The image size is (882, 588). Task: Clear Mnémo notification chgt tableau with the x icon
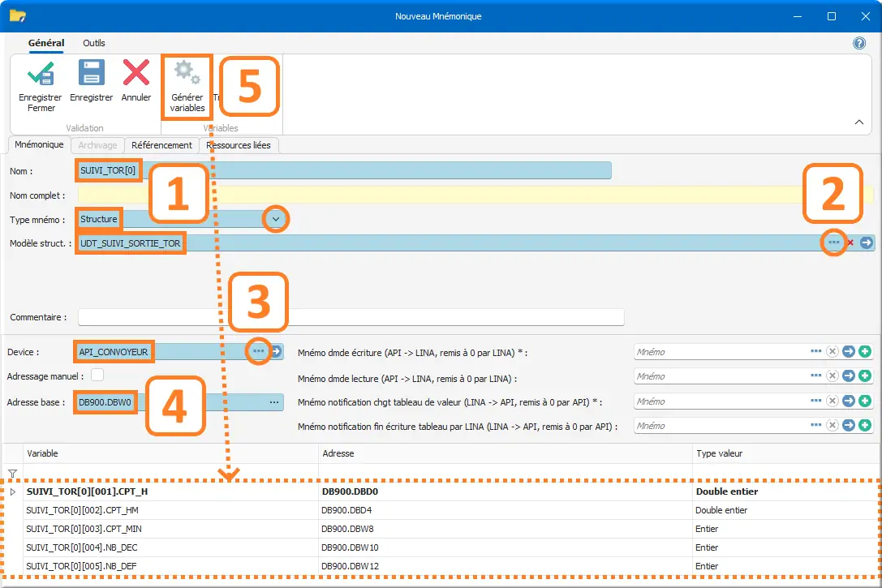tap(833, 401)
